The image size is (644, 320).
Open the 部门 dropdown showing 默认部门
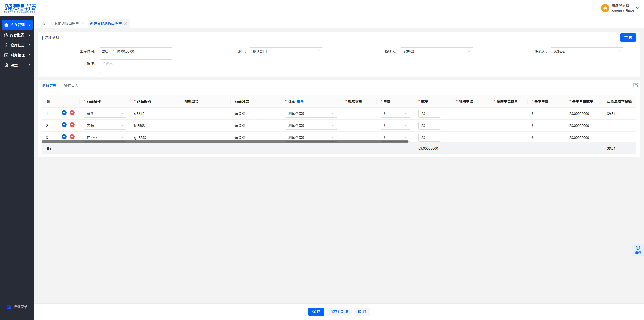click(286, 51)
